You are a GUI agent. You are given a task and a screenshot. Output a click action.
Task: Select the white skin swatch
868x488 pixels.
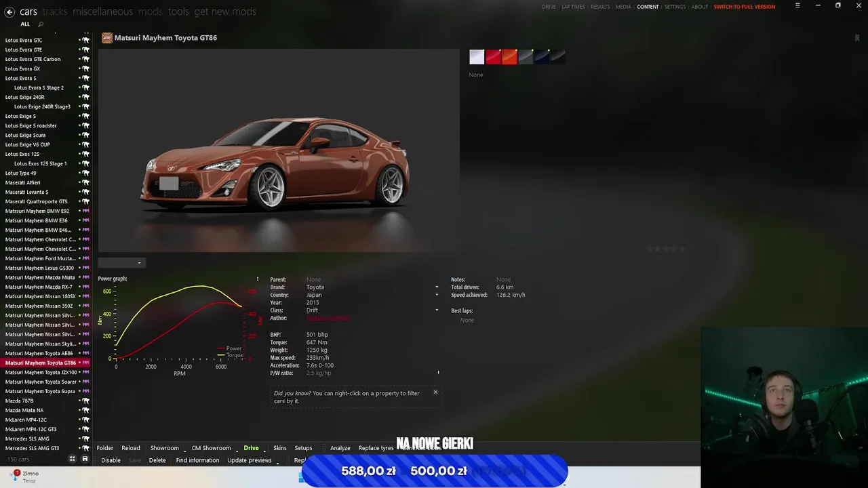coord(477,57)
